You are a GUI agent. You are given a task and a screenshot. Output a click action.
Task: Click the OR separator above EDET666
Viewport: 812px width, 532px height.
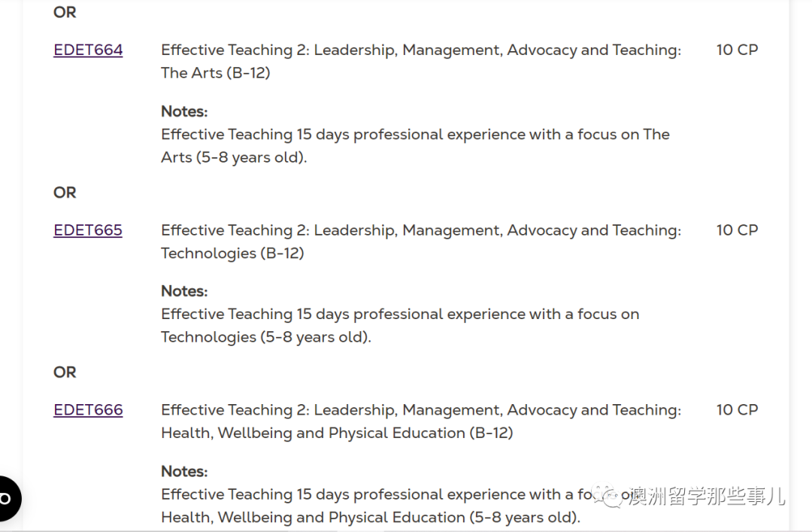click(65, 372)
